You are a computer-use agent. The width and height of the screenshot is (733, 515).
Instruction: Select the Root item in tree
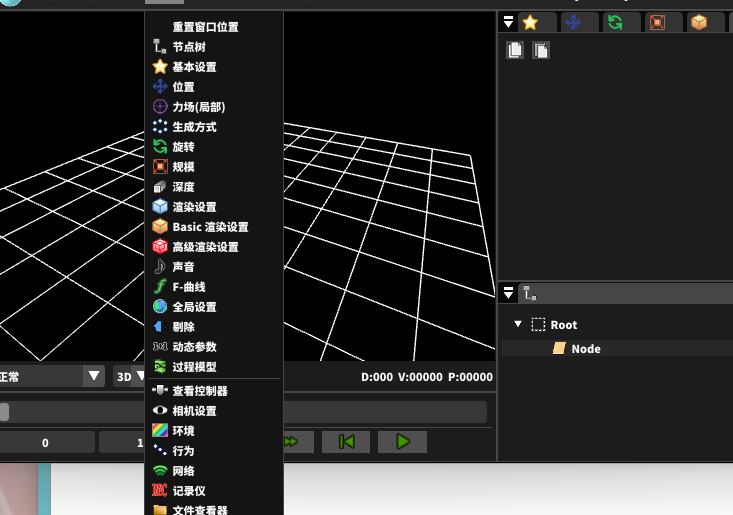(563, 324)
